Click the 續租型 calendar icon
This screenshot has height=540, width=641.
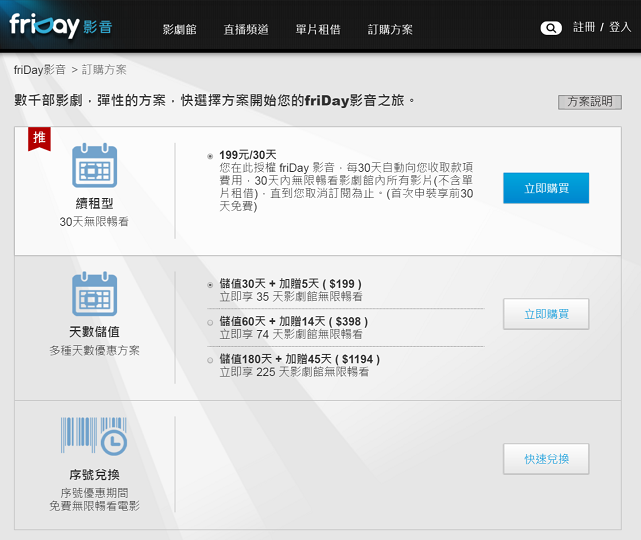[x=94, y=166]
